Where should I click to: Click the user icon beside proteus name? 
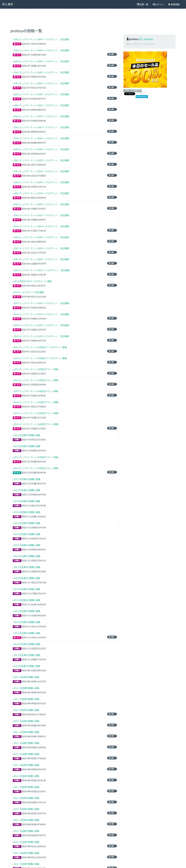128,39
